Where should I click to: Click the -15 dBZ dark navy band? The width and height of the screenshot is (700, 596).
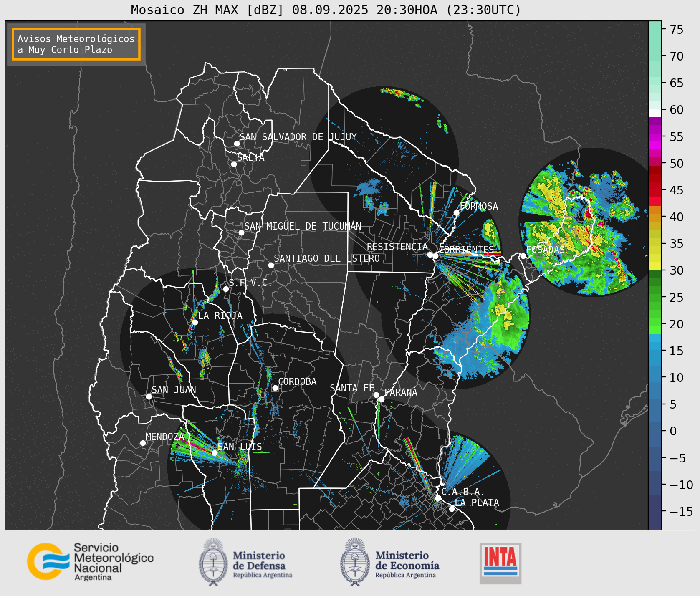tap(655, 512)
